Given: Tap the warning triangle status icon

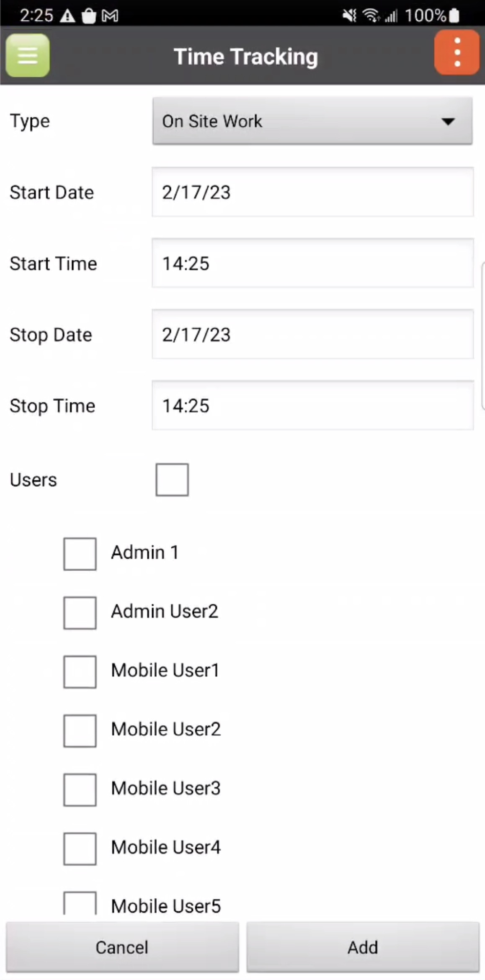Looking at the screenshot, I should [67, 16].
